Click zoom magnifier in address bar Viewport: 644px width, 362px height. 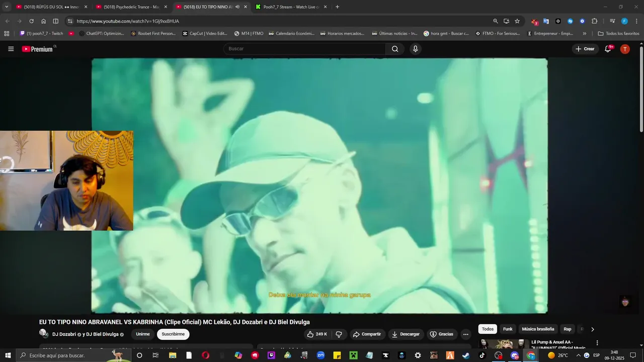(496, 21)
